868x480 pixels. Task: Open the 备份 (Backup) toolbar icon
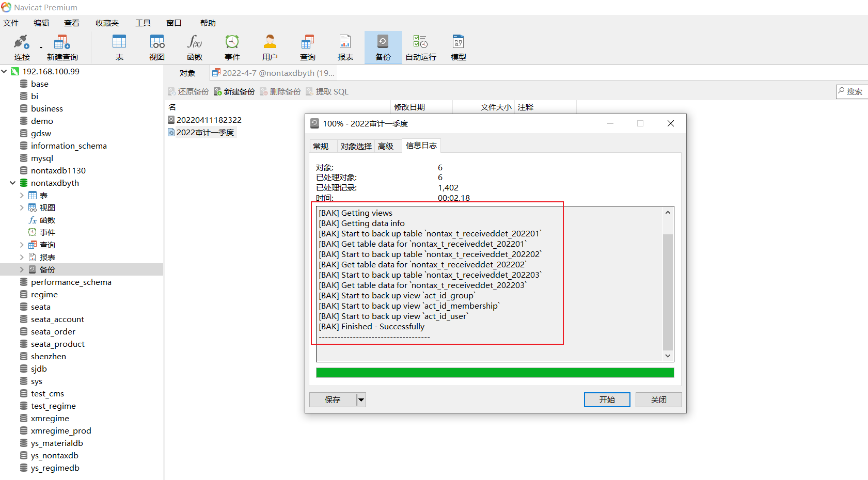coord(383,47)
